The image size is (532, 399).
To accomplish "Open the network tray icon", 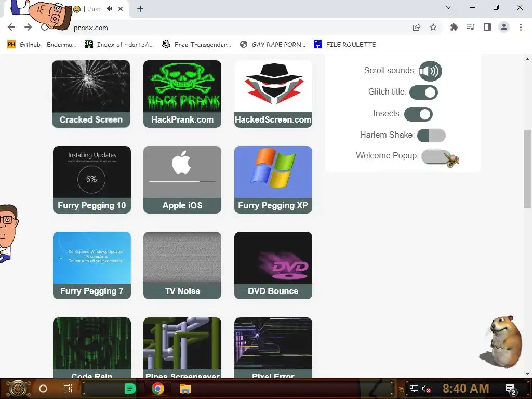I will pyautogui.click(x=414, y=389).
